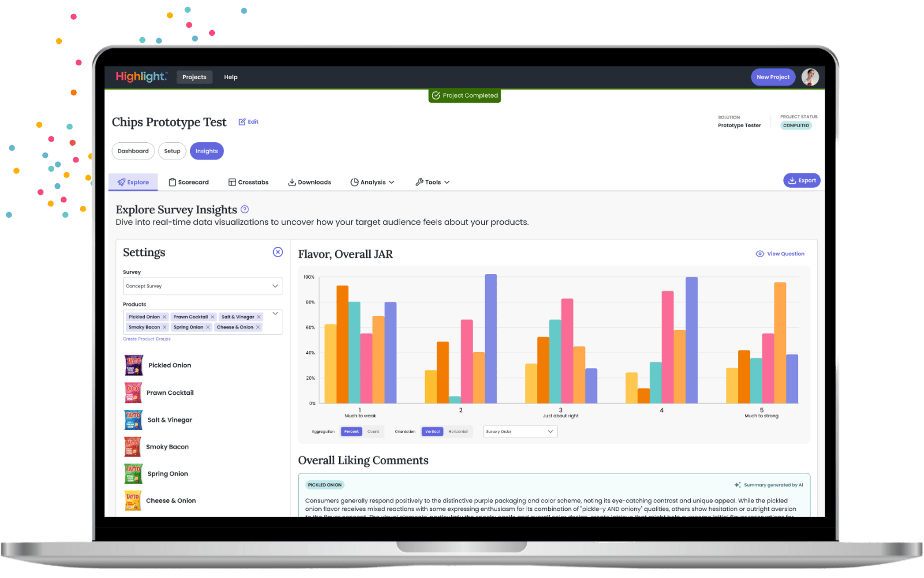Open the Concept Survey dropdown
The height and width of the screenshot is (578, 924).
tap(202, 286)
